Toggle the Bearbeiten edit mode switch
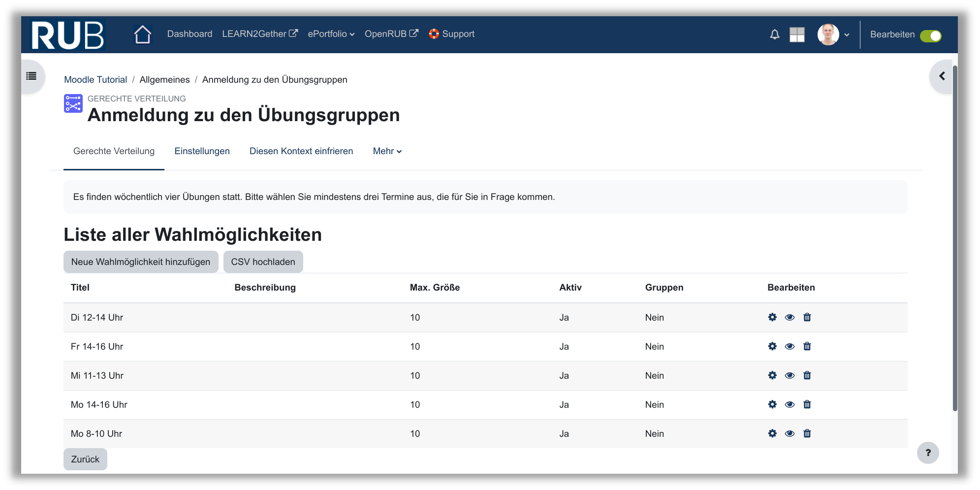The image size is (980, 490). 930,36
